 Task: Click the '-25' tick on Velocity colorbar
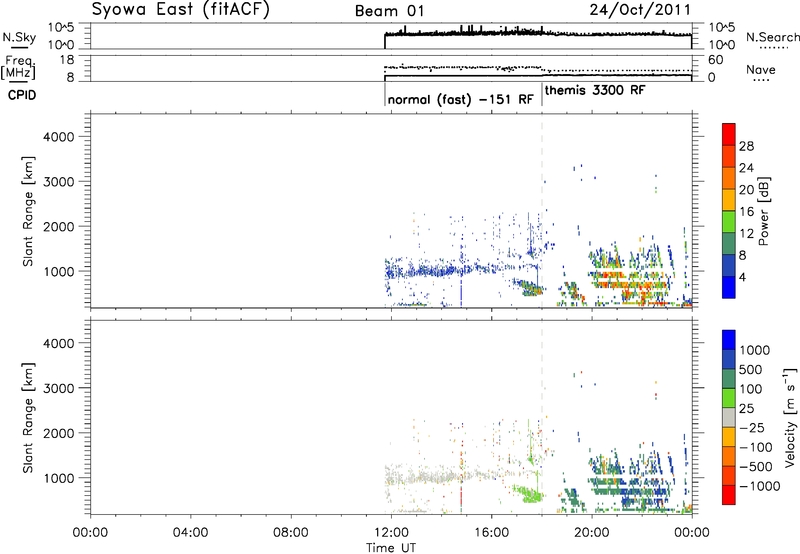tap(752, 427)
